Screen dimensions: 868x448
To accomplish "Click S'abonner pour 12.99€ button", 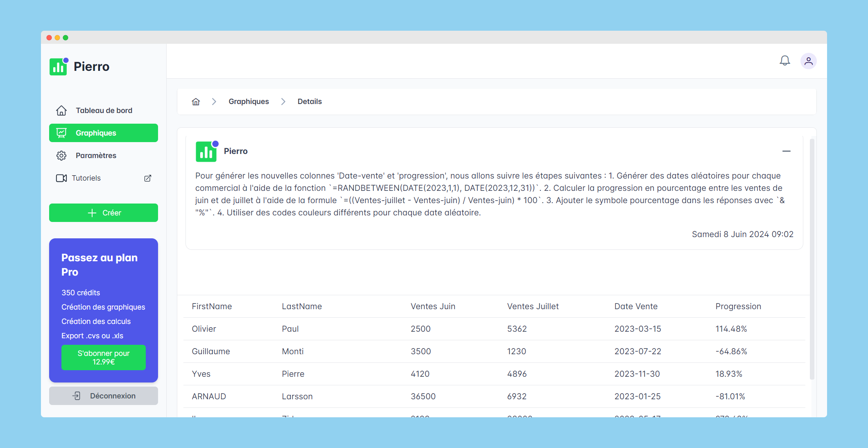I will point(104,357).
